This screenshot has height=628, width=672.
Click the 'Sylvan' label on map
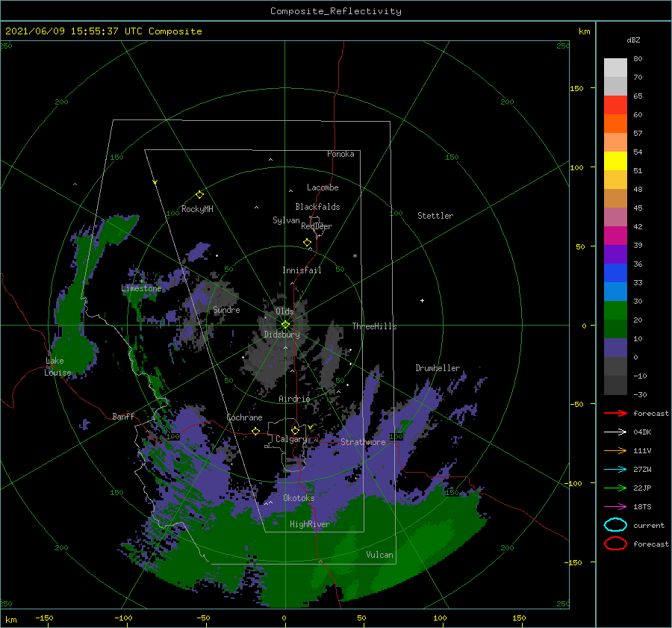pos(286,220)
